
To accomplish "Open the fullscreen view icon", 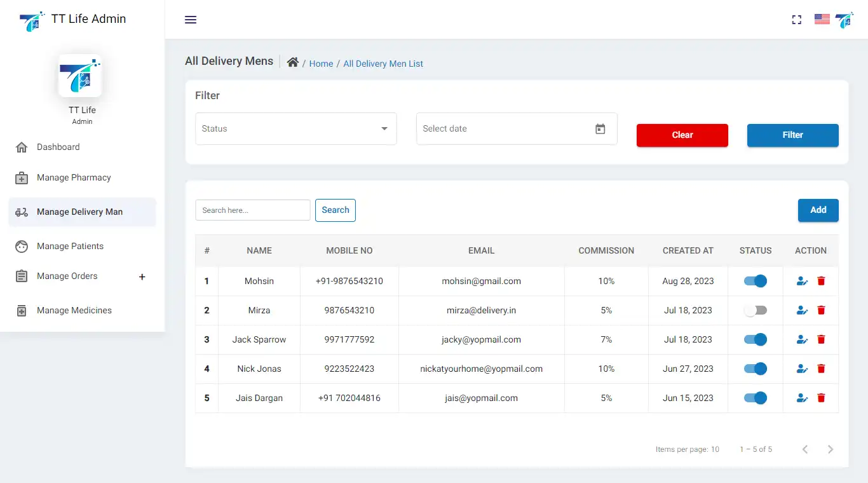I will (797, 20).
